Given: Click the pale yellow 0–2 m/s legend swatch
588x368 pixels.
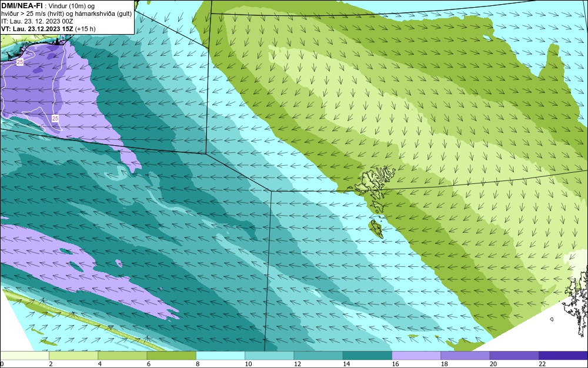Looking at the screenshot, I should [24, 356].
